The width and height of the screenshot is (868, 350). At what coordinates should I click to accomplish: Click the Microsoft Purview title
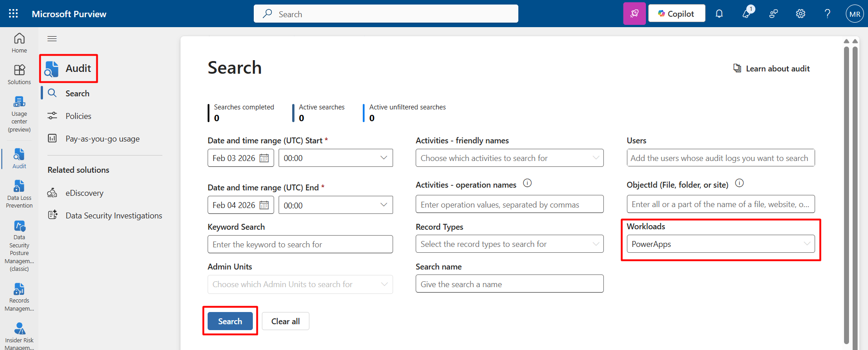point(69,14)
